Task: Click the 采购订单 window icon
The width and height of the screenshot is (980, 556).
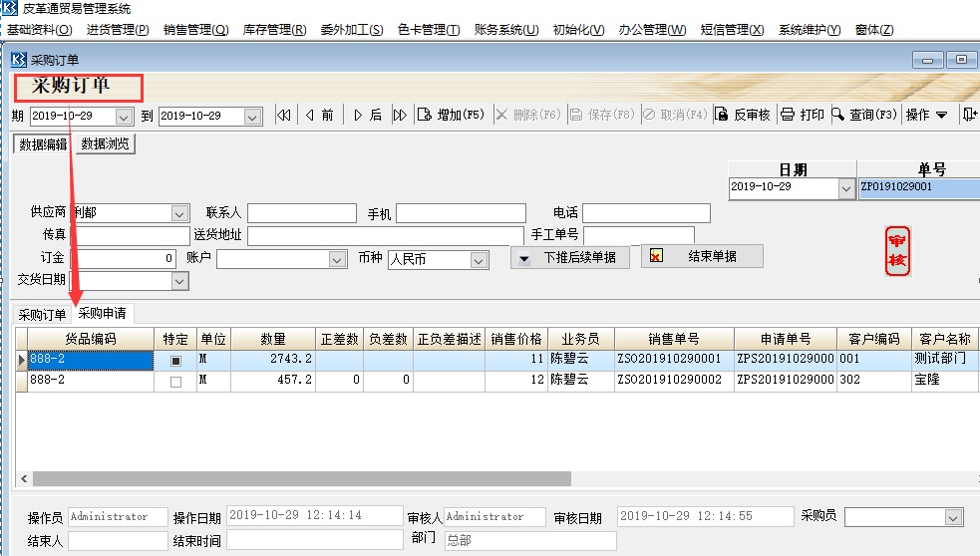Action: click(19, 60)
